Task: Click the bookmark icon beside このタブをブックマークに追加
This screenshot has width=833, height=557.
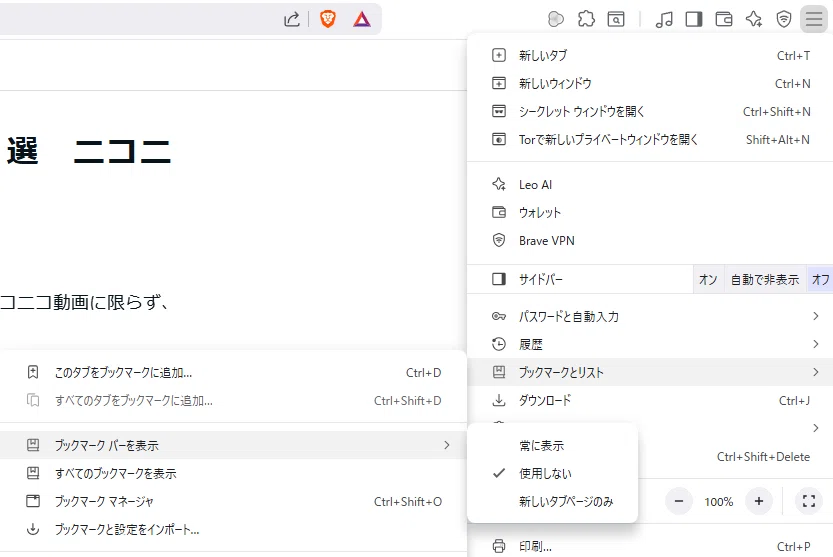Action: tap(33, 372)
